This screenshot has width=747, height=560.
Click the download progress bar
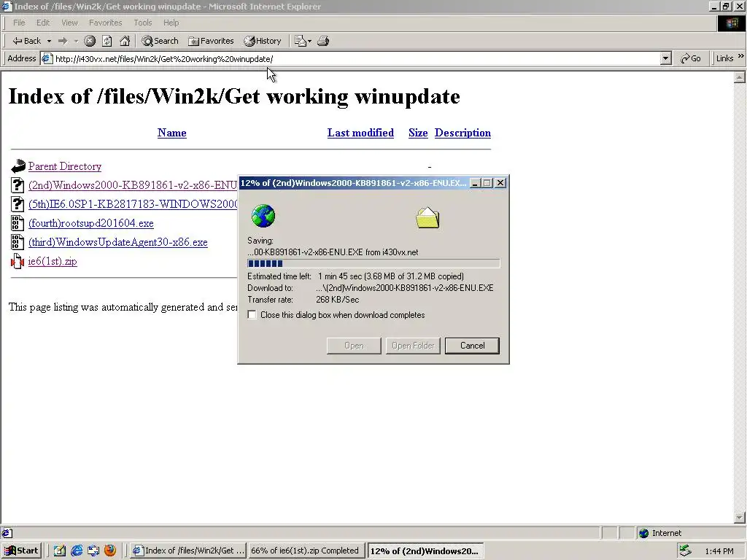pos(373,263)
